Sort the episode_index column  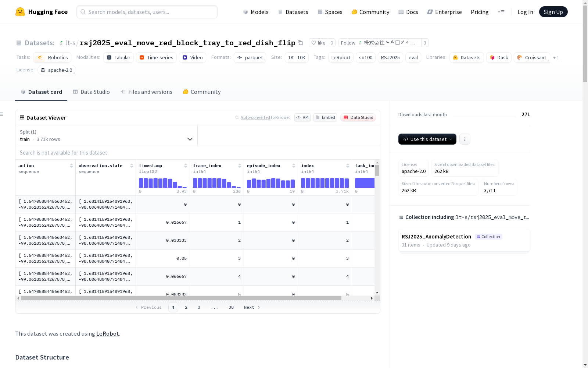294,166
